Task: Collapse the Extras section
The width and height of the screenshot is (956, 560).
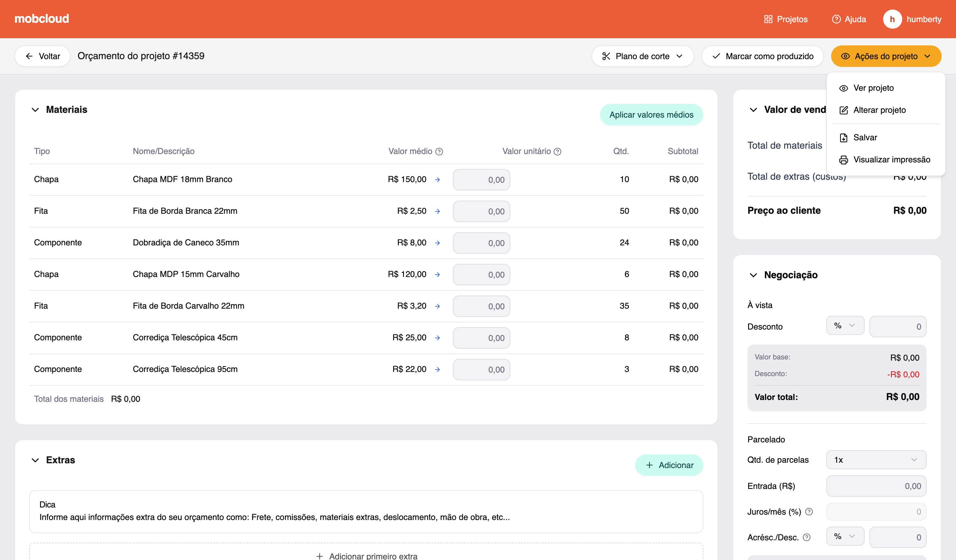Action: [35, 460]
